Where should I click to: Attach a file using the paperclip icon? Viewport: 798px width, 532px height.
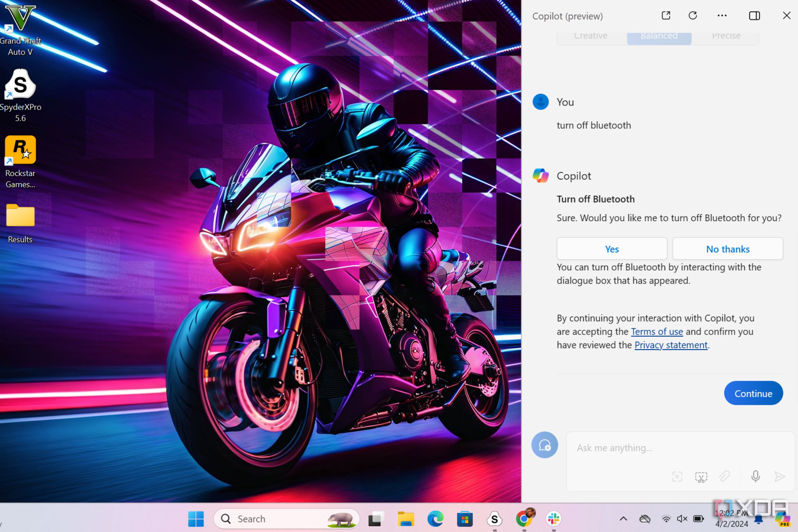725,476
